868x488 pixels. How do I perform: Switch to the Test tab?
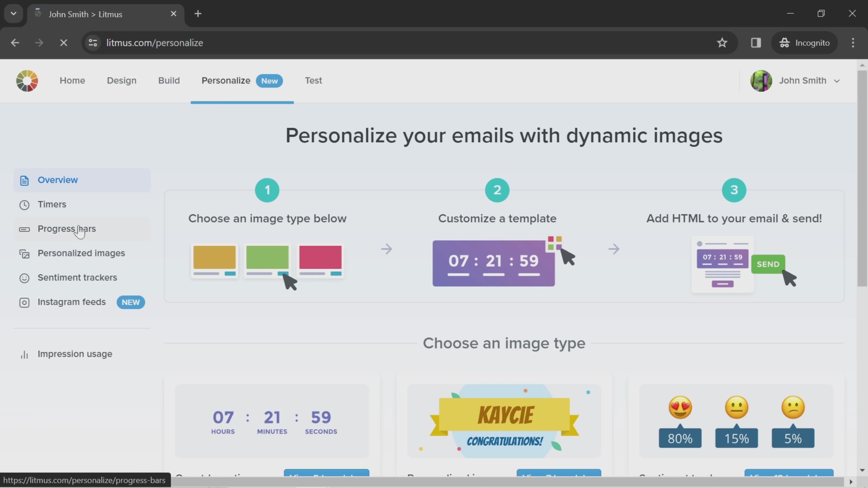click(x=313, y=80)
